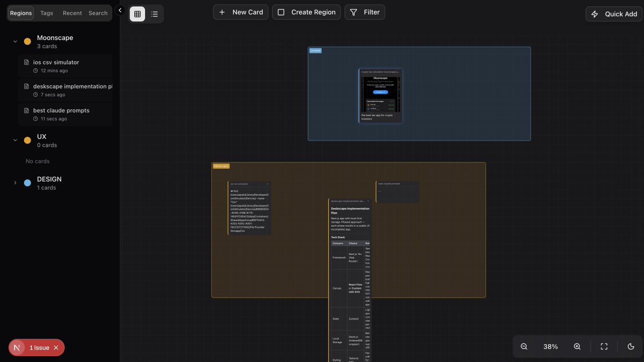This screenshot has width=644, height=362.
Task: Open the 1 Issue indicator
Action: point(39,348)
